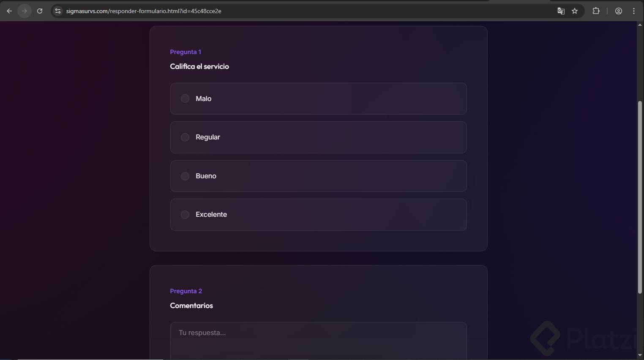
Task: Select the Excelente radio option
Action: click(185, 215)
